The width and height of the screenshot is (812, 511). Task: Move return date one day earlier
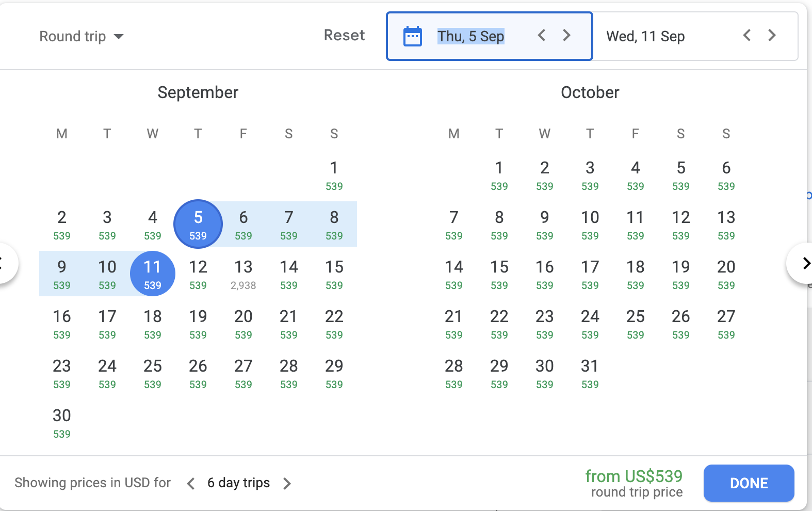[x=746, y=36]
